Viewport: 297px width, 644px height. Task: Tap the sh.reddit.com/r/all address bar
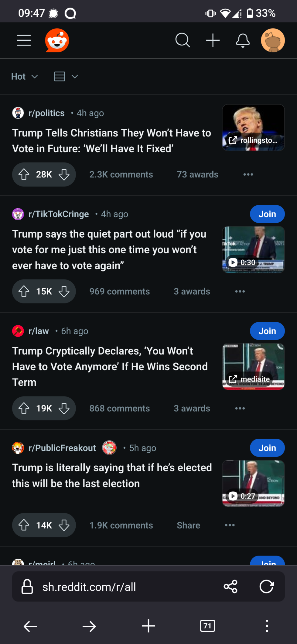(x=121, y=587)
